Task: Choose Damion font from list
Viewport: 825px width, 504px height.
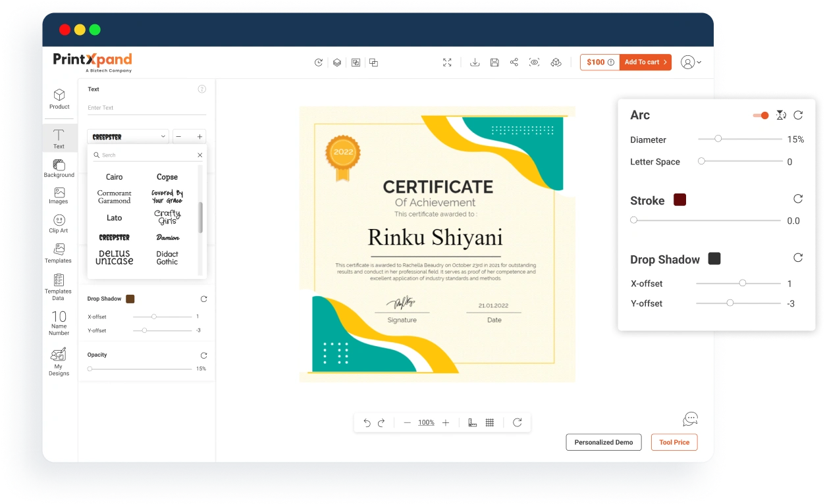Action: click(168, 238)
